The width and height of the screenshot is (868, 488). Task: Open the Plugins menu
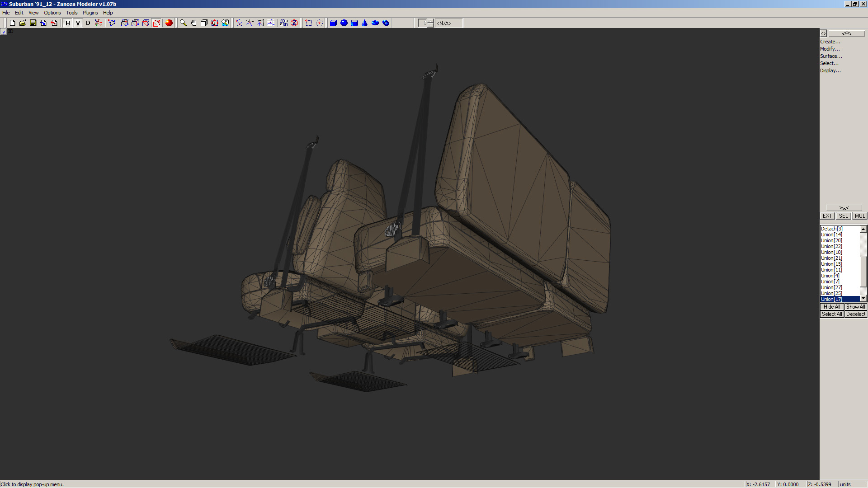90,13
